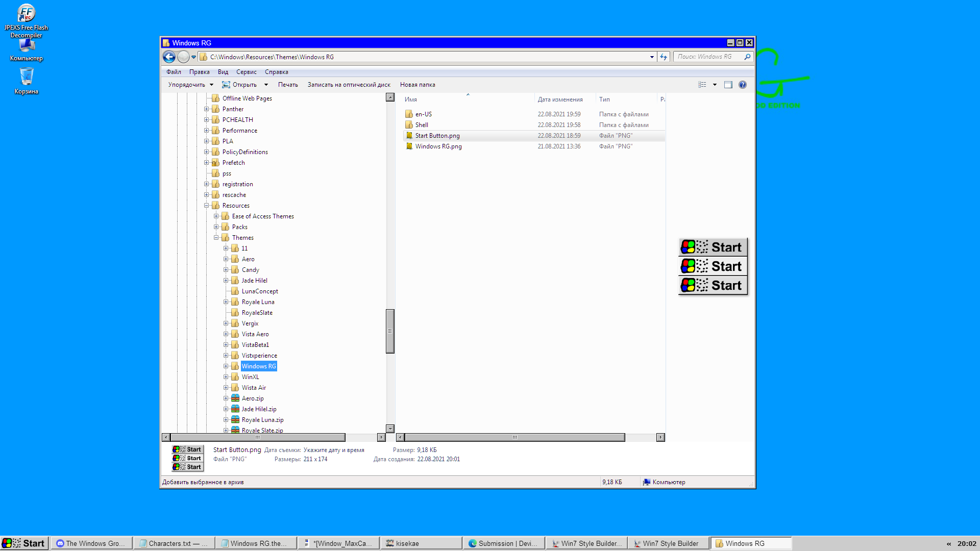
Task: Open the Сервис menu
Action: [247, 71]
